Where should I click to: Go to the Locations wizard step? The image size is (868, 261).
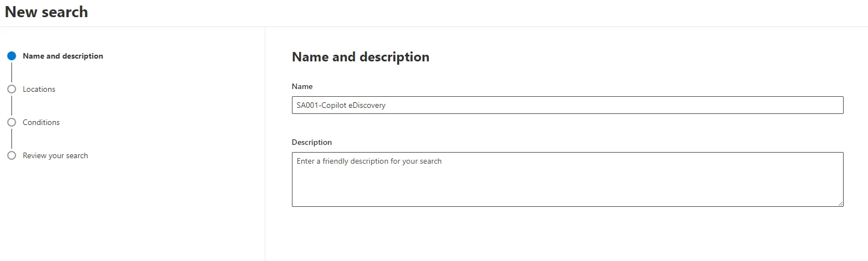click(x=39, y=89)
